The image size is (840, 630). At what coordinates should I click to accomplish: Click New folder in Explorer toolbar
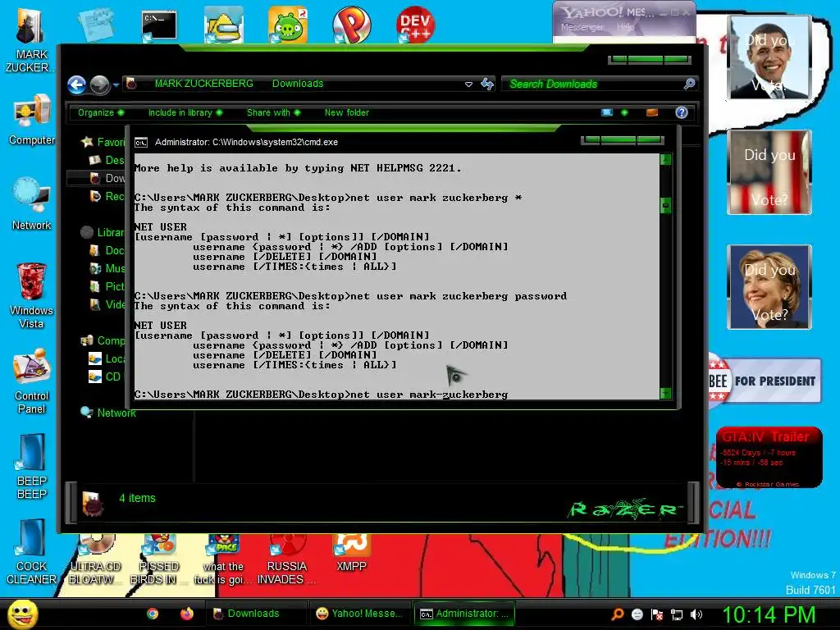coord(347,112)
